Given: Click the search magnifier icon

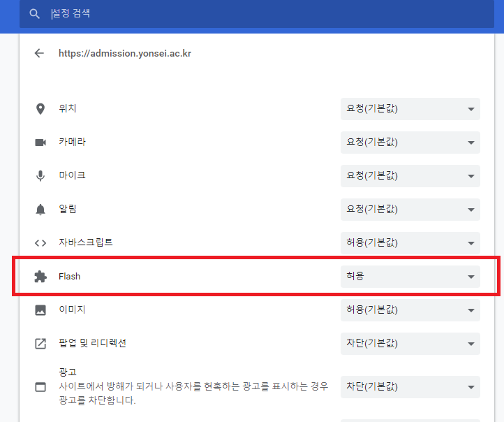Looking at the screenshot, I should (34, 14).
